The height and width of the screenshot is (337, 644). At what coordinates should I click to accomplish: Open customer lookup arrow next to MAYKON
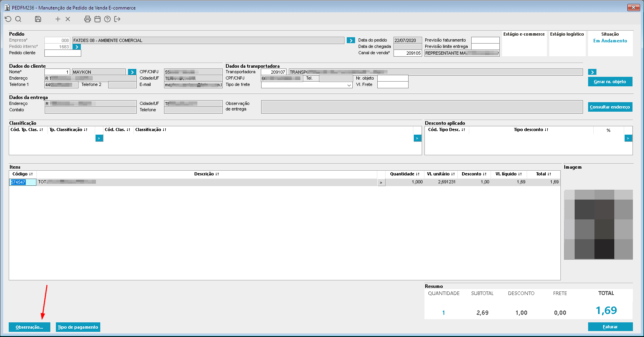[132, 72]
